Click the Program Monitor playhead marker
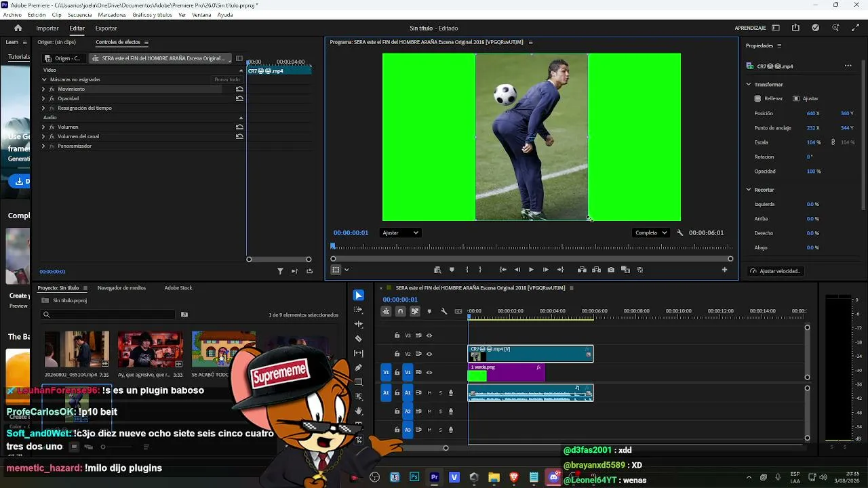This screenshot has height=488, width=868. [333, 246]
